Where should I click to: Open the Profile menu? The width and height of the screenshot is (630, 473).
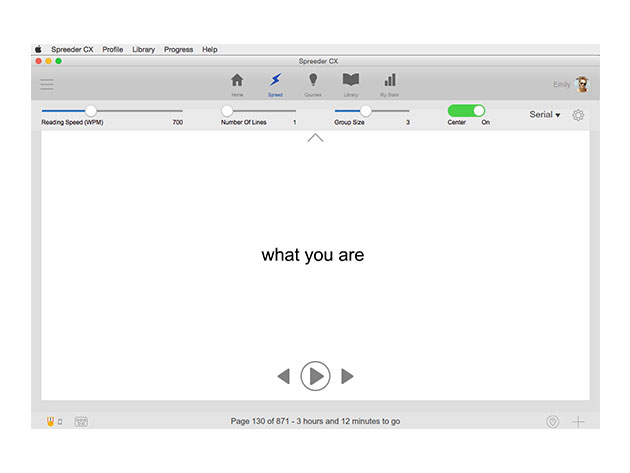[x=112, y=49]
